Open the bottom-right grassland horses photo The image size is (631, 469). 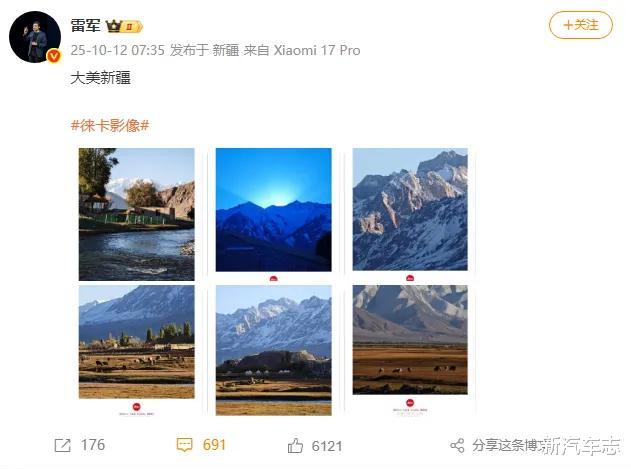410,340
